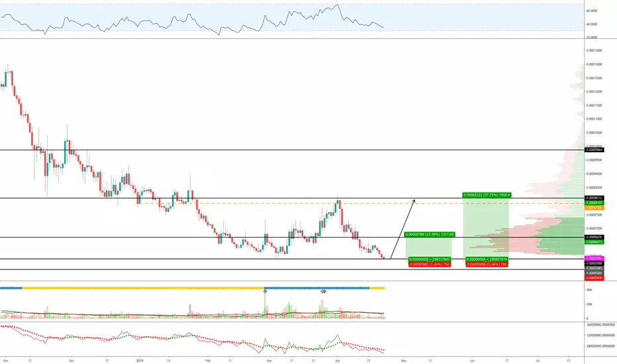The height and width of the screenshot is (364, 617).
Task: Select the smaller long position green zone
Action: tap(428, 248)
